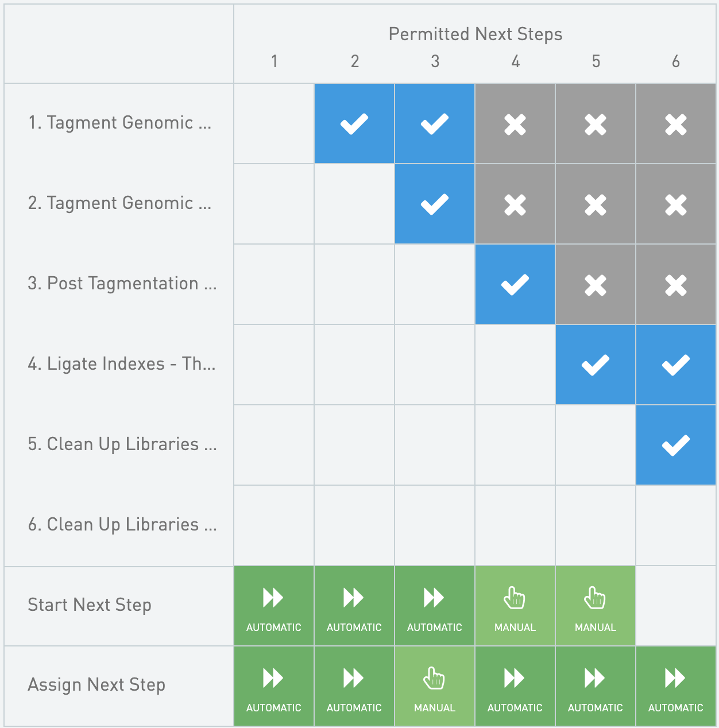
Task: Select the '4. Ligate Indexes - Th...' step label
Action: pyautogui.click(x=121, y=364)
